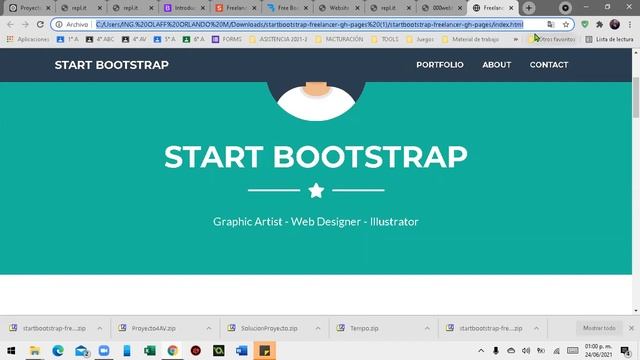Open the red recorder app in taskbar
The width and height of the screenshot is (640, 360).
196,351
